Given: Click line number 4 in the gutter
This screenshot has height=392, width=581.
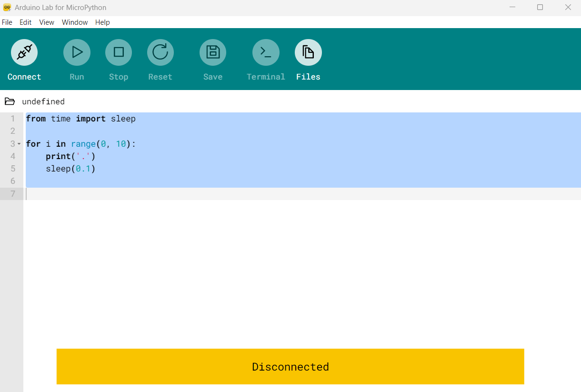Looking at the screenshot, I should tap(13, 156).
